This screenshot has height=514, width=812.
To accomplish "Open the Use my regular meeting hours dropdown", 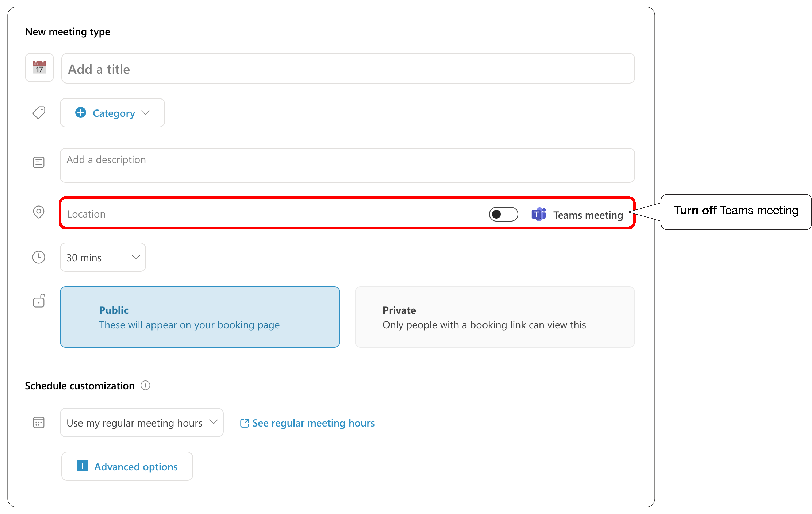I will [142, 422].
